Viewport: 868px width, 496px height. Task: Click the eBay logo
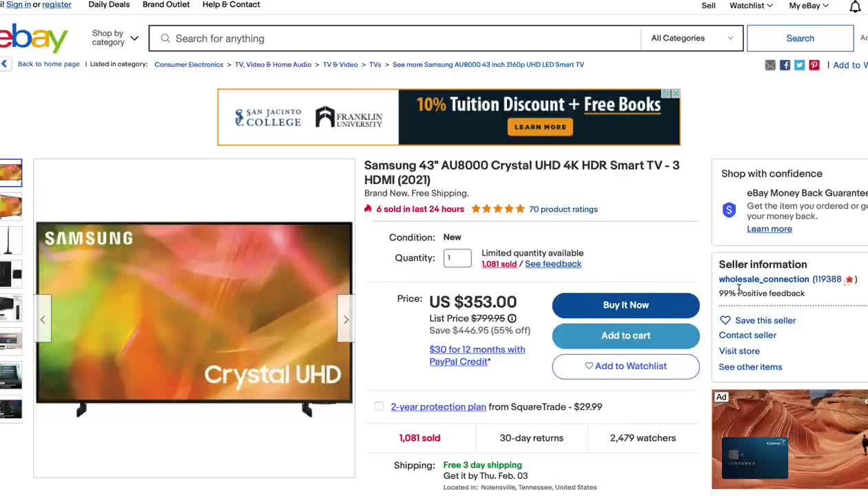(34, 38)
